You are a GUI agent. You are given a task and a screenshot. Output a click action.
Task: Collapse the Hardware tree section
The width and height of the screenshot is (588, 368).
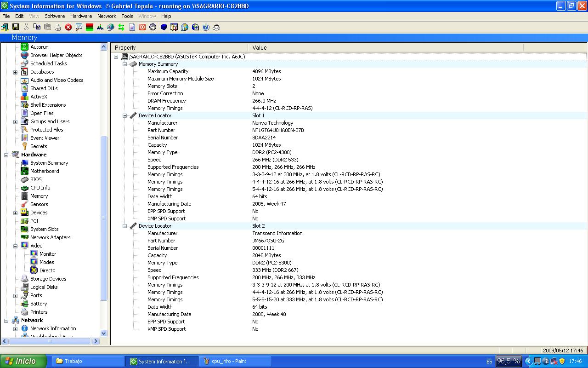point(6,155)
